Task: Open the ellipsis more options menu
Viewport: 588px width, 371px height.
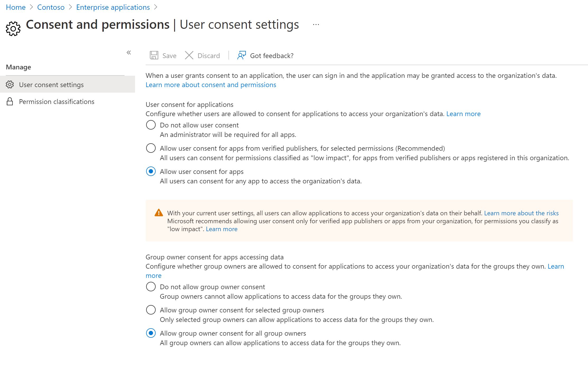Action: (x=316, y=25)
